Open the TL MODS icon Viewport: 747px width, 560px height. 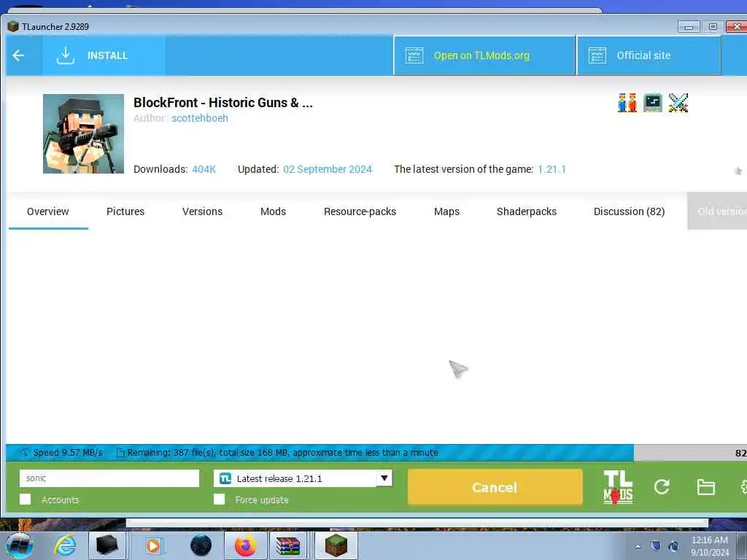click(618, 487)
